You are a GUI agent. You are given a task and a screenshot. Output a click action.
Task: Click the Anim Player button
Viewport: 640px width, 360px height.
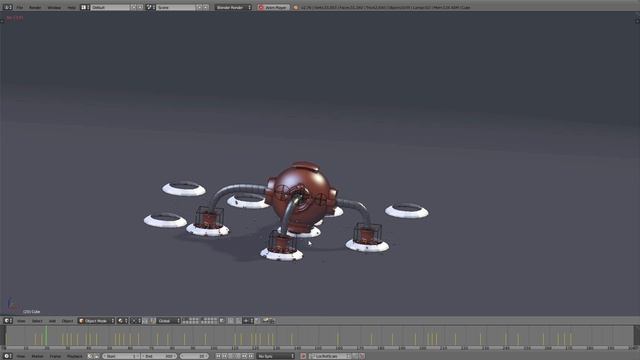pyautogui.click(x=273, y=7)
